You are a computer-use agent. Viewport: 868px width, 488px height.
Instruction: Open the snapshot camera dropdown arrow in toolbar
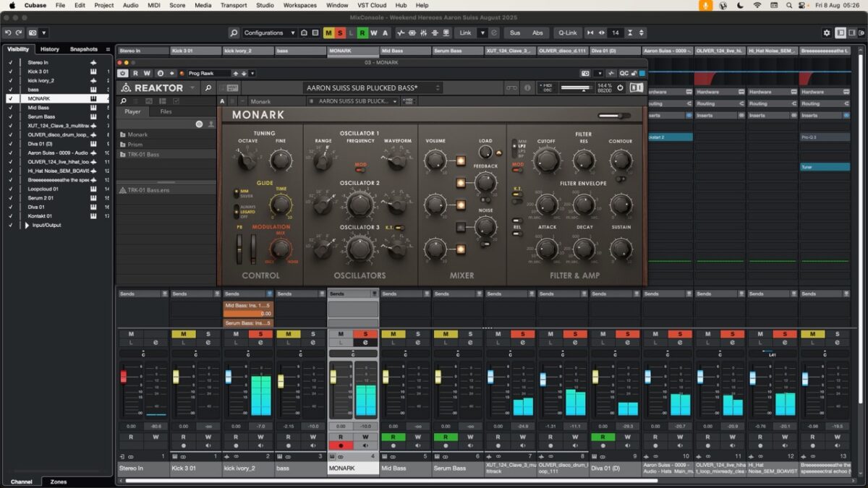coord(44,33)
